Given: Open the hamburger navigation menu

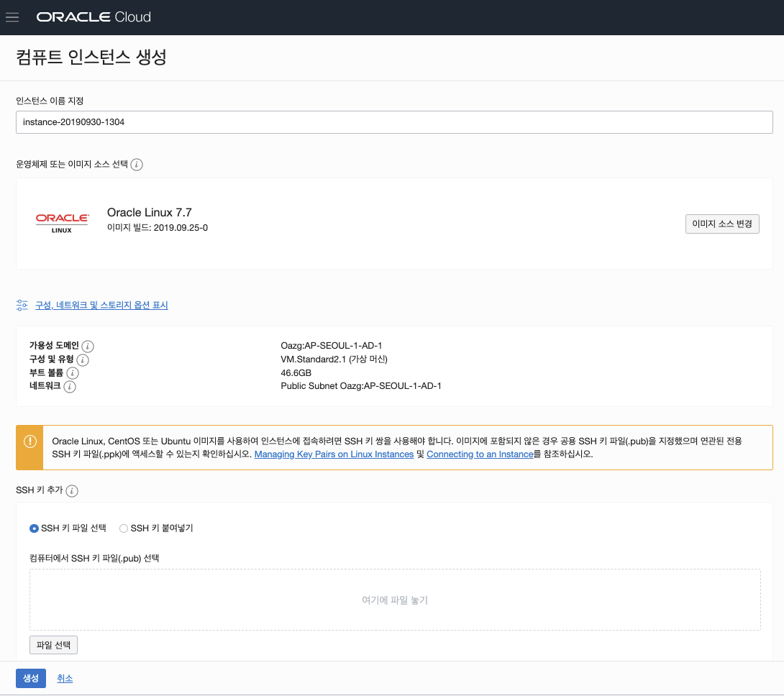Looking at the screenshot, I should point(12,17).
